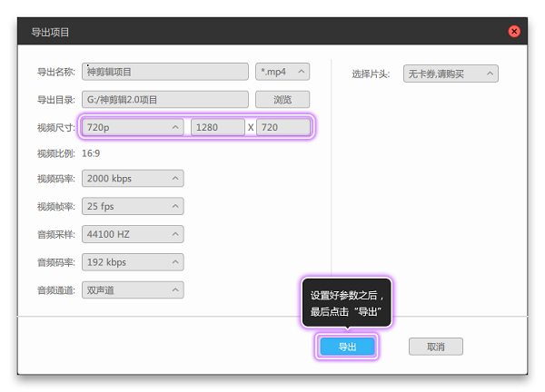Expand the 192 kbps audio bitrate dropdown
545x392 pixels.
point(133,262)
